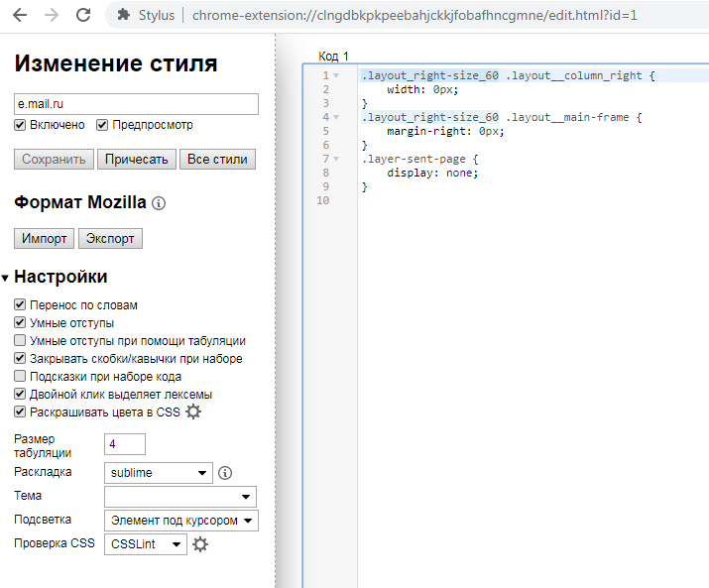Viewport: 709px width, 588px height.
Task: Collapse the Настройки section
Action: (x=5, y=278)
